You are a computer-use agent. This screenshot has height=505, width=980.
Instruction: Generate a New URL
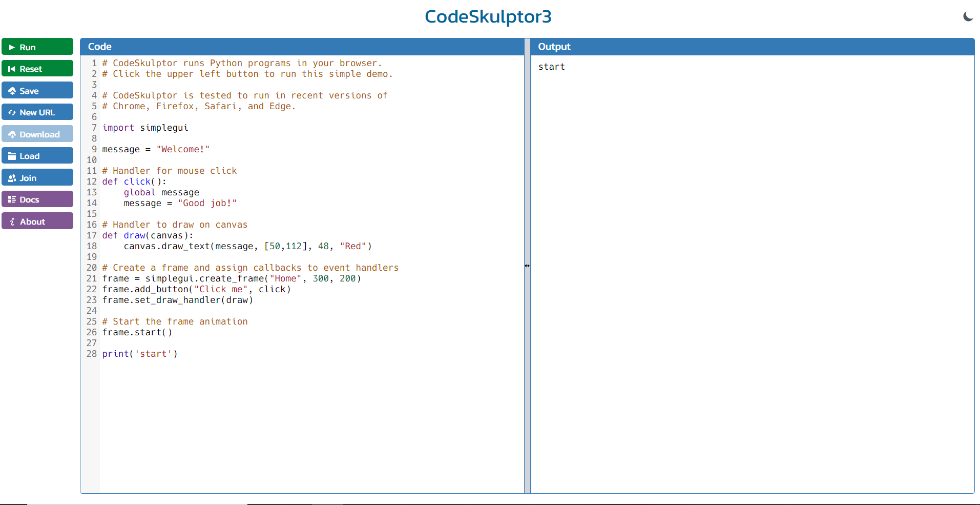pos(37,112)
